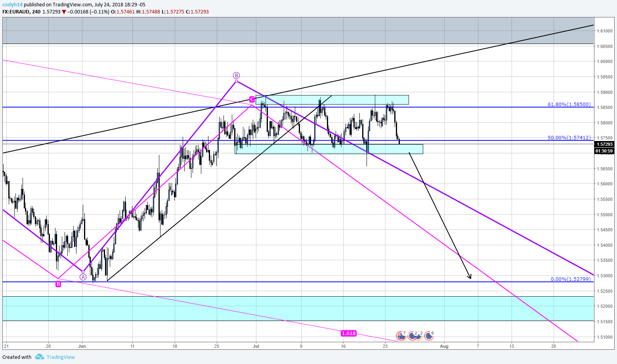The height and width of the screenshot is (364, 617).
Task: Select the grey zone above 1.60500
Action: [298, 31]
